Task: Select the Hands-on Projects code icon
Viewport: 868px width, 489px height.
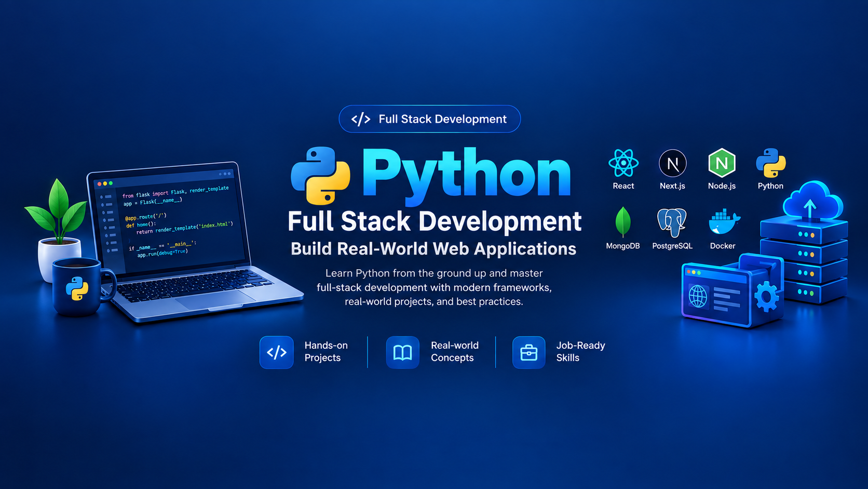Action: click(277, 352)
